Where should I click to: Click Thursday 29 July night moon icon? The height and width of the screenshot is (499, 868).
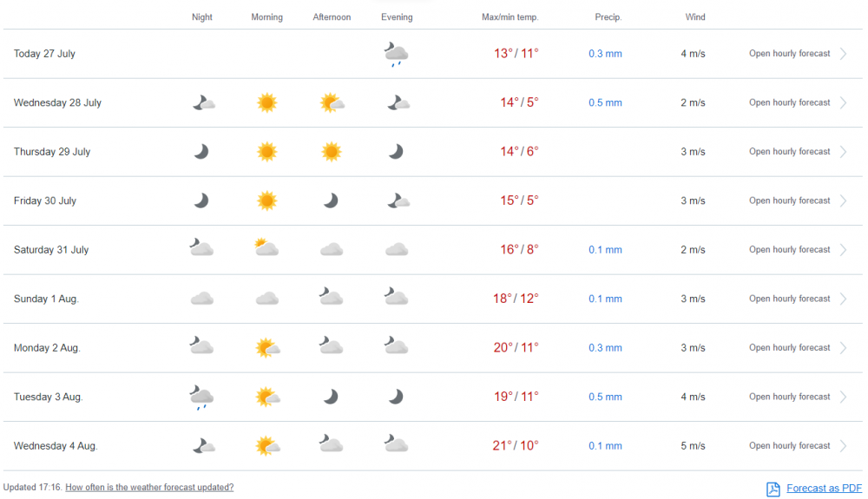coord(201,152)
